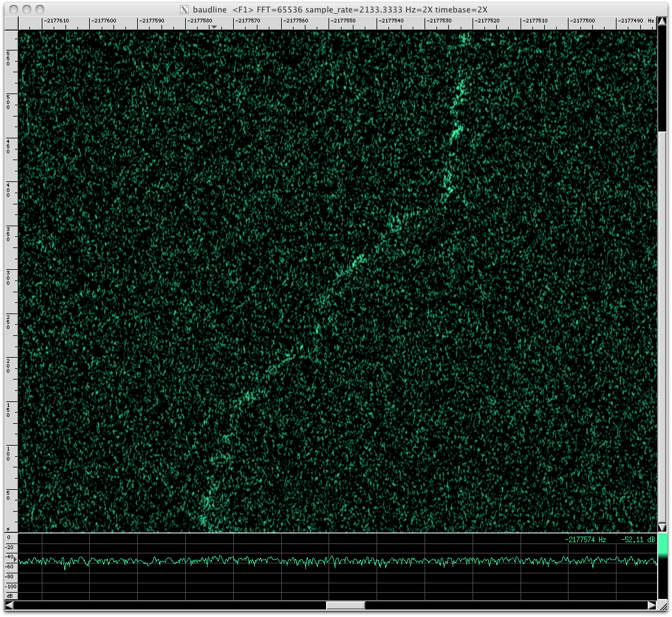
Task: Click the -2177560 label on frequency ruler
Action: tap(296, 21)
